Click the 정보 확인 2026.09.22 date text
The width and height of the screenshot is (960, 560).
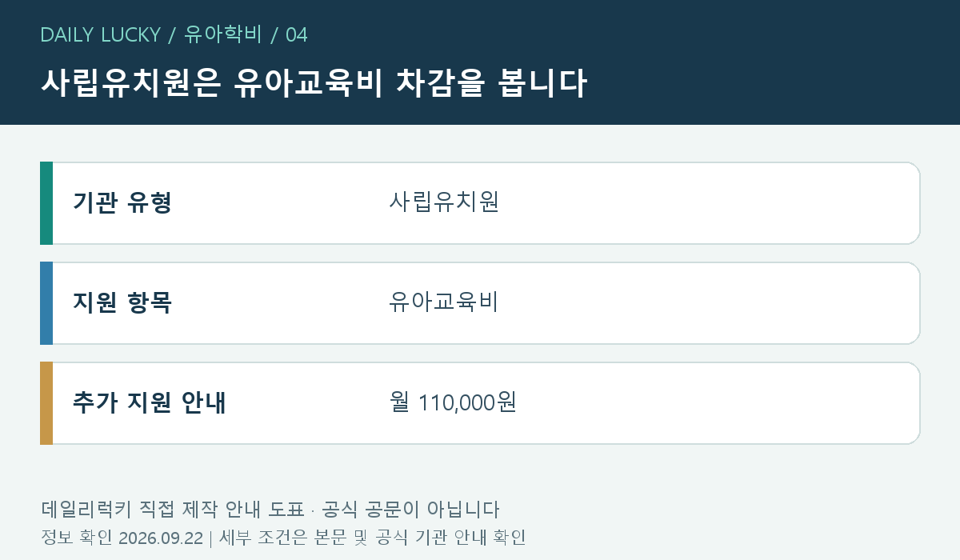122,538
